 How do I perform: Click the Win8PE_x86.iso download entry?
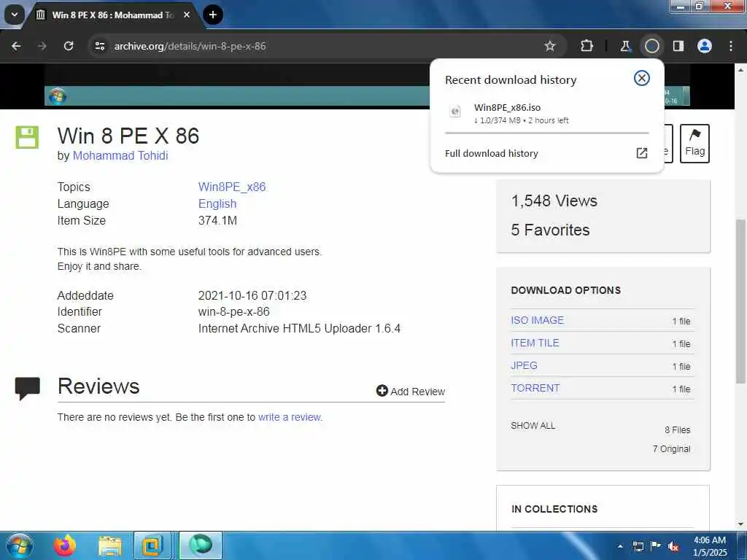coord(546,113)
